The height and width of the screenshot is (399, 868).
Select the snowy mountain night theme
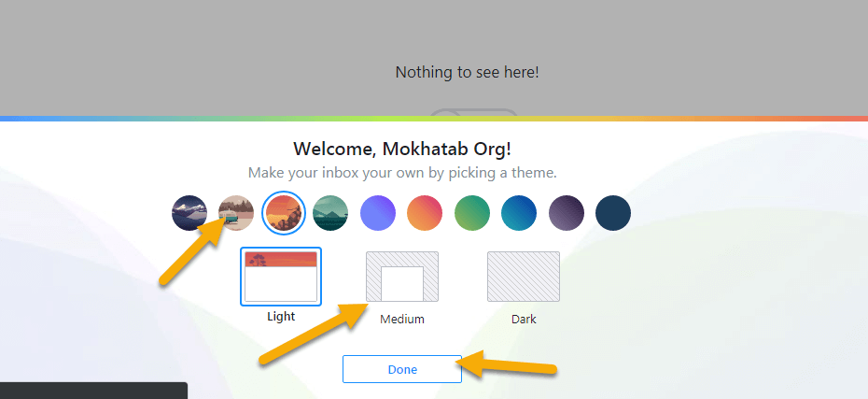tap(189, 213)
